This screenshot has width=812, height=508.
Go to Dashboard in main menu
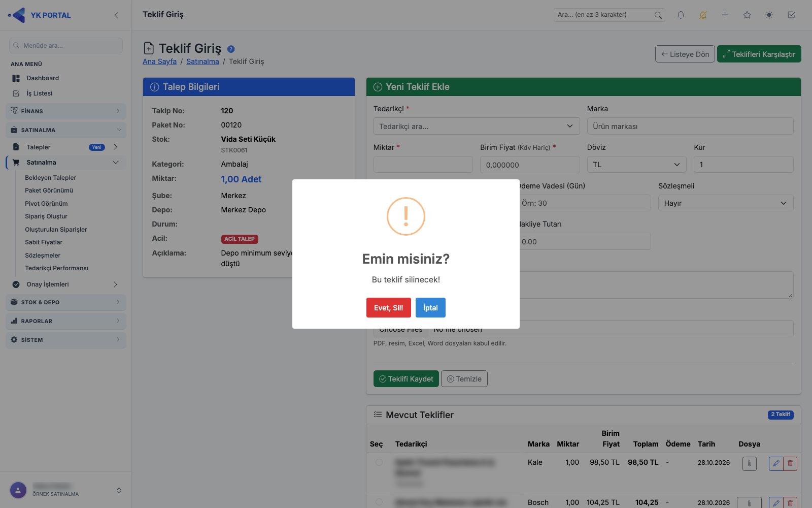pos(43,78)
